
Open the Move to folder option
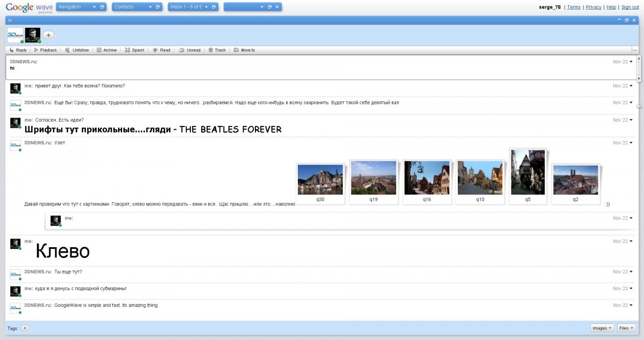pyautogui.click(x=244, y=50)
